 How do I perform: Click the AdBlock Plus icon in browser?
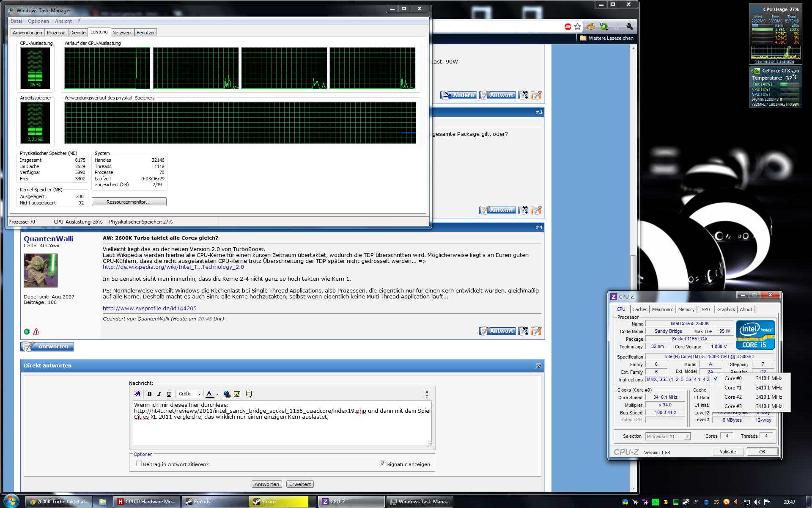pos(568,27)
